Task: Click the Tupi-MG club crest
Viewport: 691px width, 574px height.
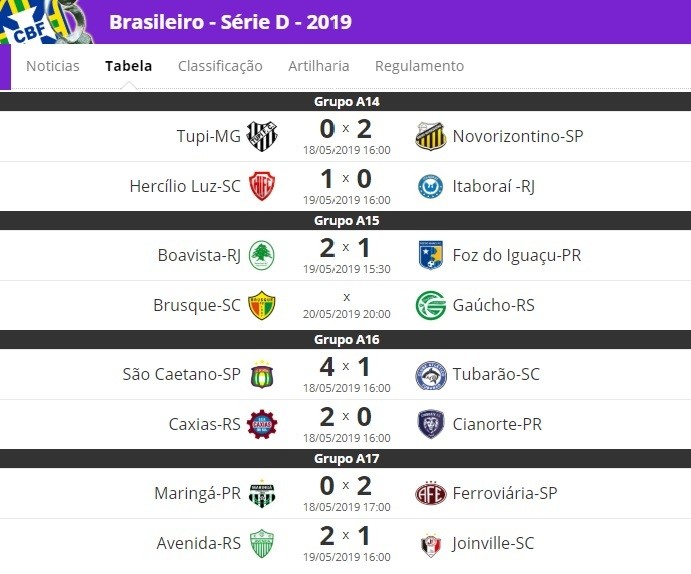Action: click(262, 136)
